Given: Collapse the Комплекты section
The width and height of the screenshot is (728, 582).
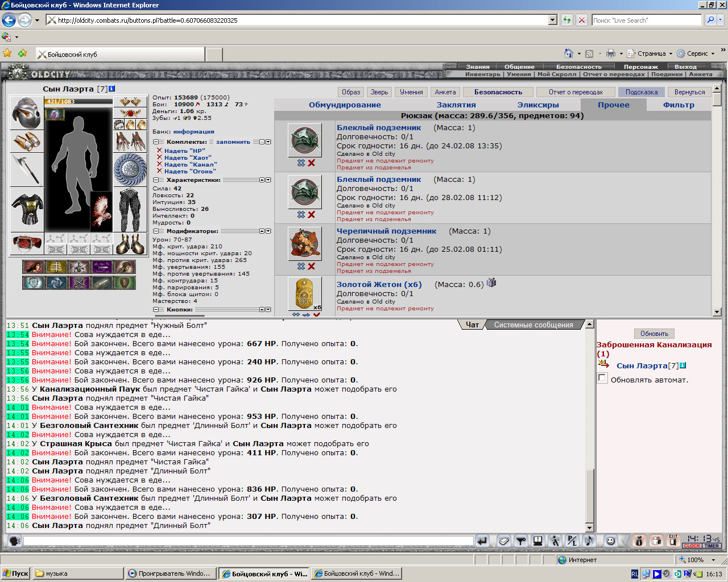Looking at the screenshot, I should click(x=156, y=142).
